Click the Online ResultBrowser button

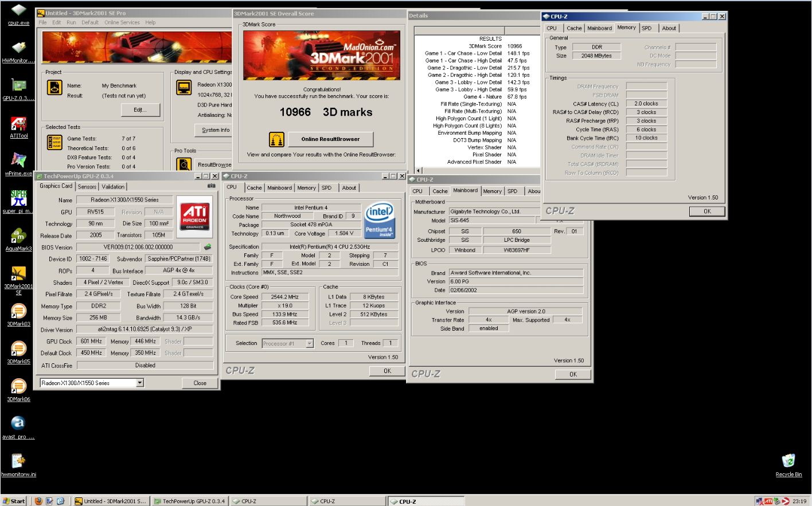pos(331,139)
